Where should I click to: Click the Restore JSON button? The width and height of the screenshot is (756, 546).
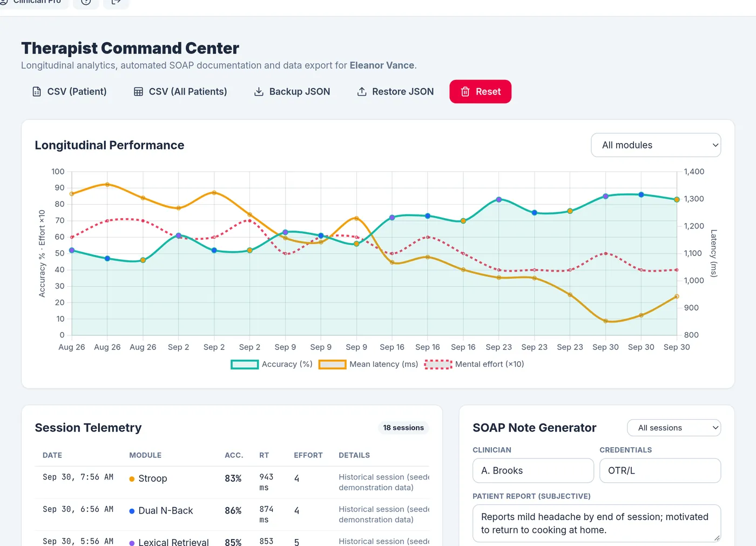395,92
